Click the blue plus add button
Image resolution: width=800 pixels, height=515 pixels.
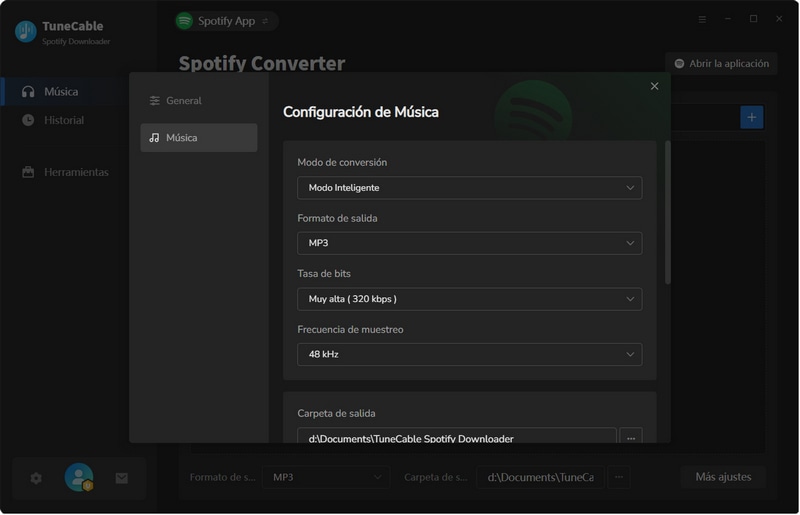[x=751, y=117]
